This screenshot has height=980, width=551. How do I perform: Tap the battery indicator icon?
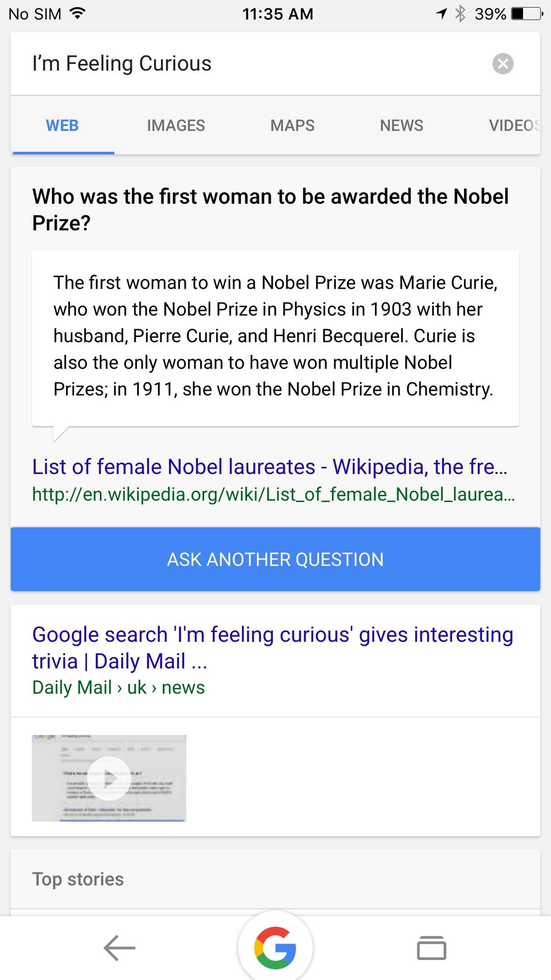point(527,14)
